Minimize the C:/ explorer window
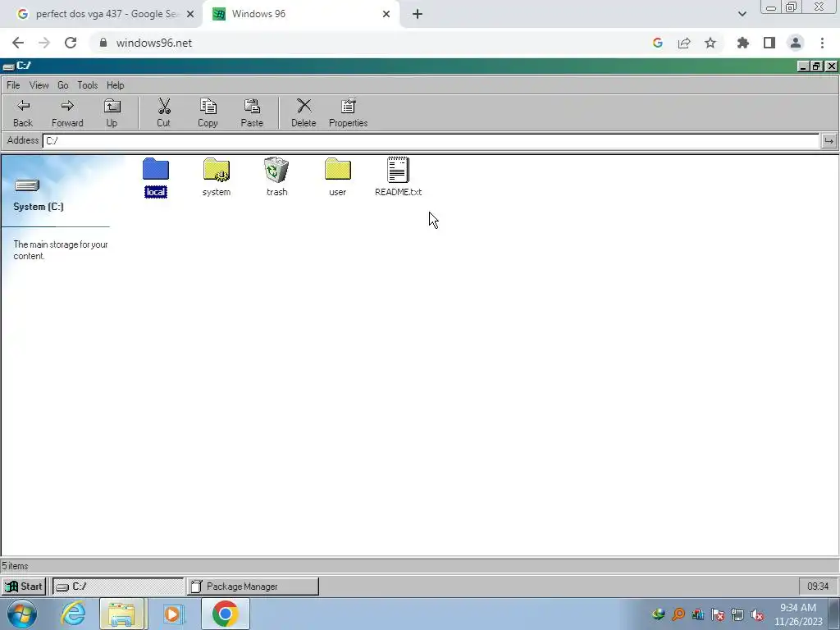 point(802,66)
